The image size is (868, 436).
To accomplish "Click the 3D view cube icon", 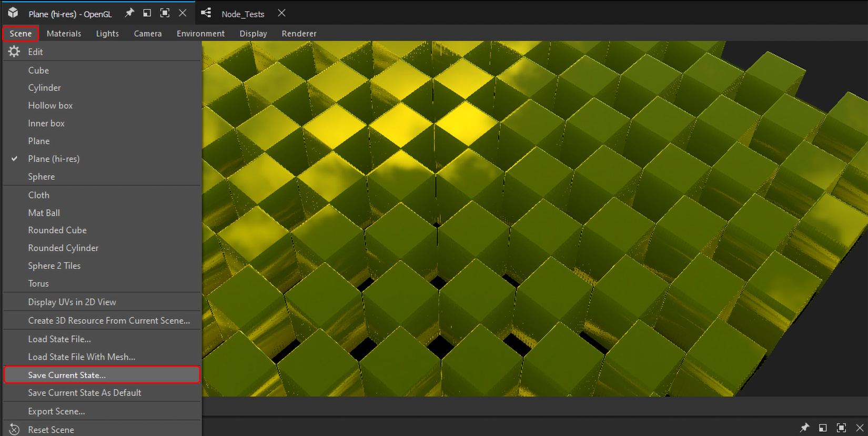I will (13, 13).
